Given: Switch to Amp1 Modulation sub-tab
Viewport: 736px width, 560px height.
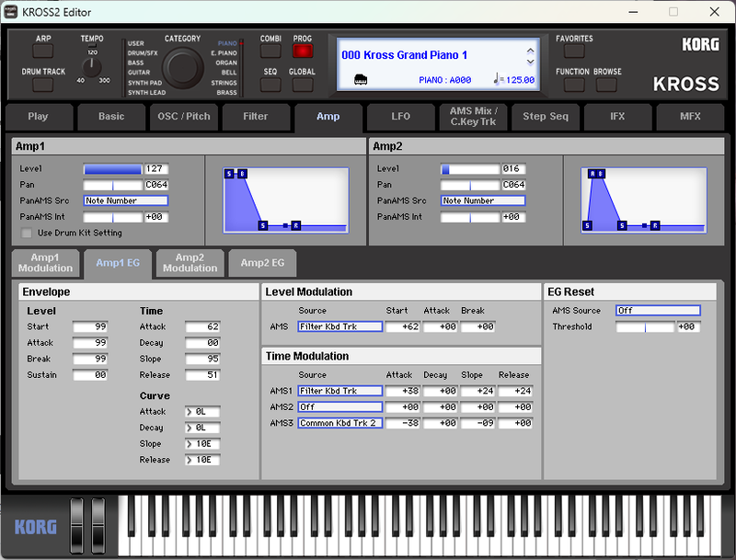Looking at the screenshot, I should tap(45, 263).
